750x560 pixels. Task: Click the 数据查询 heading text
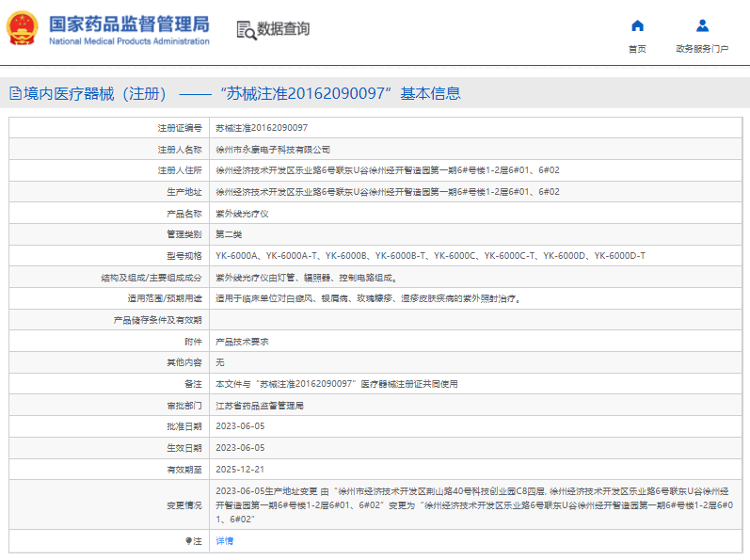(283, 28)
